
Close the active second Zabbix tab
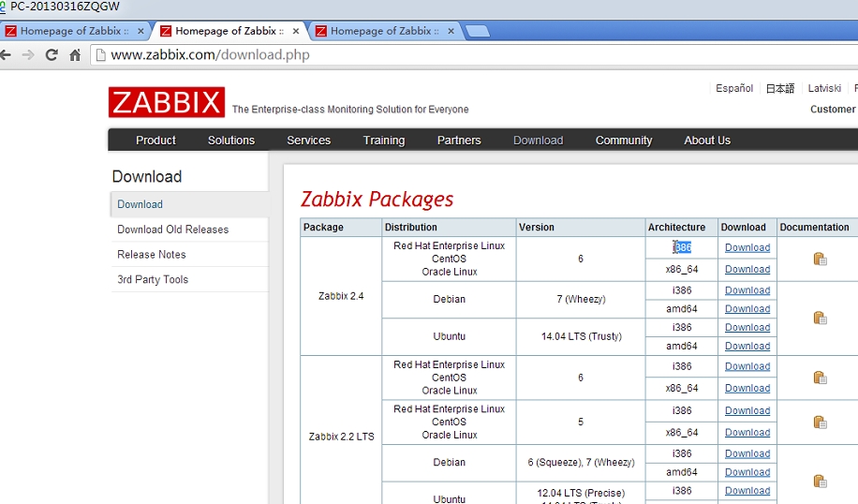295,31
